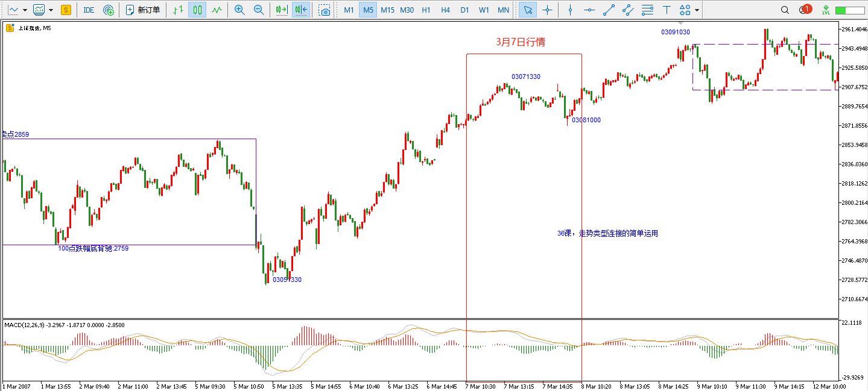Pick the horizontal line drawing tool
This screenshot has width=868, height=391.
pos(589,10)
